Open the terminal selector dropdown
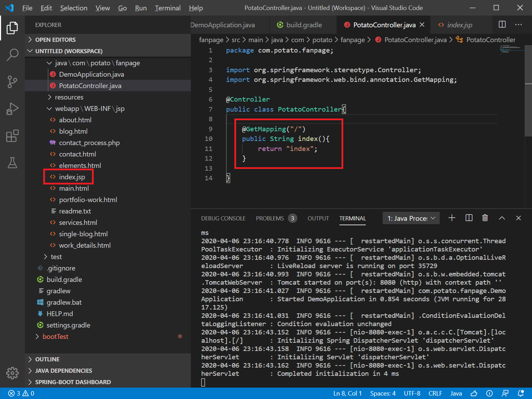The image size is (532, 399). [x=411, y=218]
